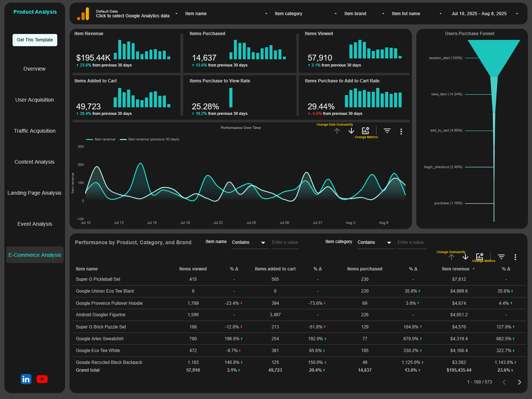Viewport: 532px width, 399px height.
Task: Open the Overview page
Action: (35, 69)
